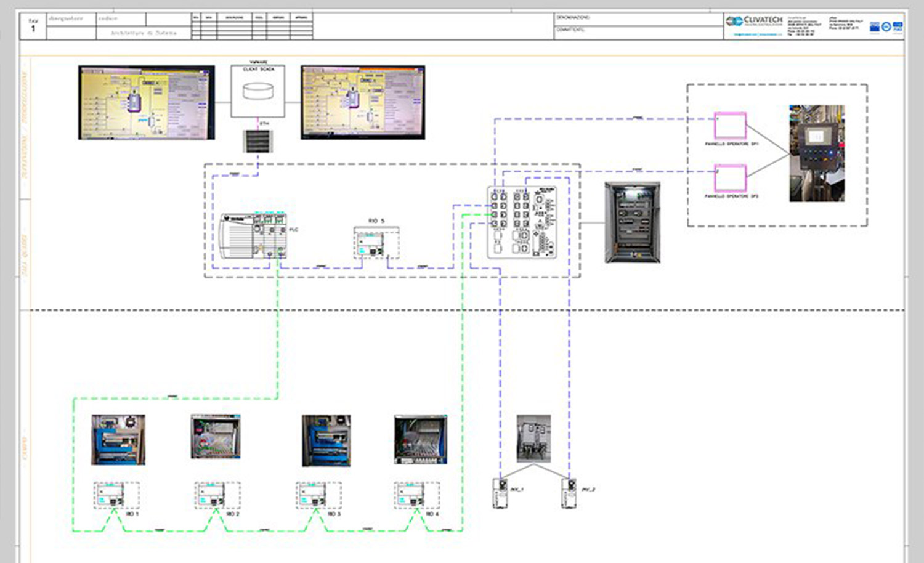Click the RIO 2 module symbol
Viewport: 924px width, 563px height.
pyautogui.click(x=217, y=496)
